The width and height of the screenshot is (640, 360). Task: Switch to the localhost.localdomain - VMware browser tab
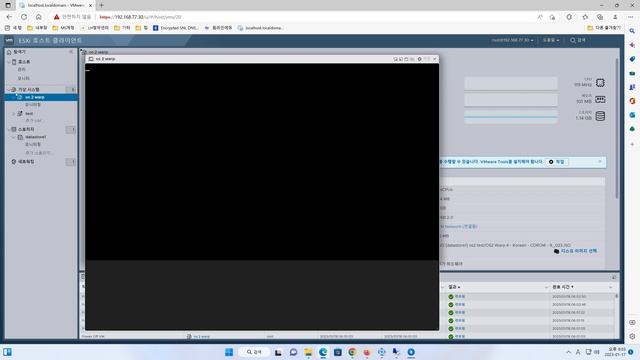[x=55, y=5]
